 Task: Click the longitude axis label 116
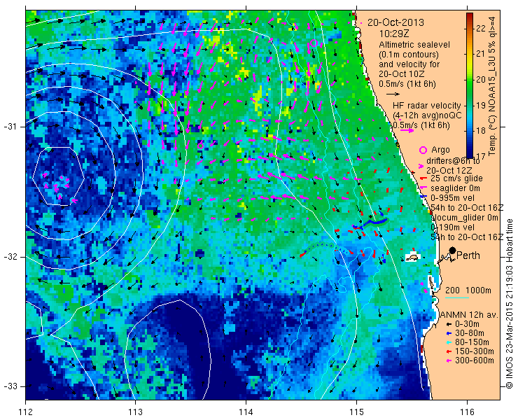tap(467, 412)
